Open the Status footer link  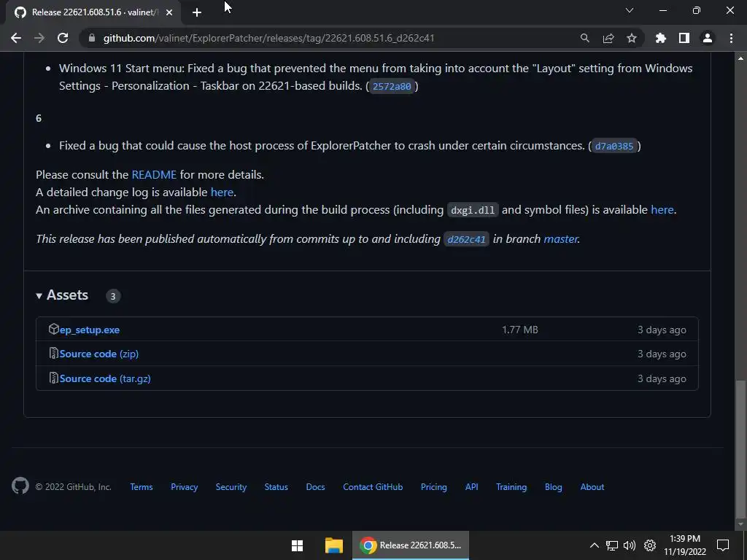(x=276, y=487)
